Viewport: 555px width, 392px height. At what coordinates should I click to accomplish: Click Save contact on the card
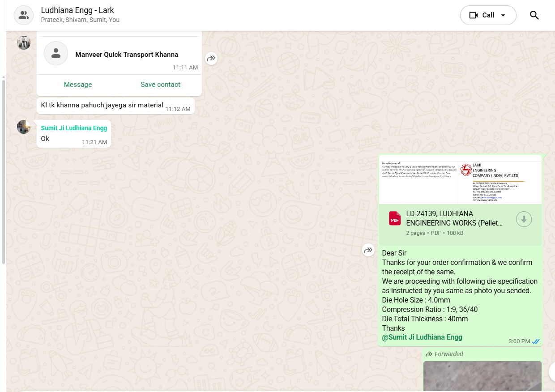pos(160,85)
